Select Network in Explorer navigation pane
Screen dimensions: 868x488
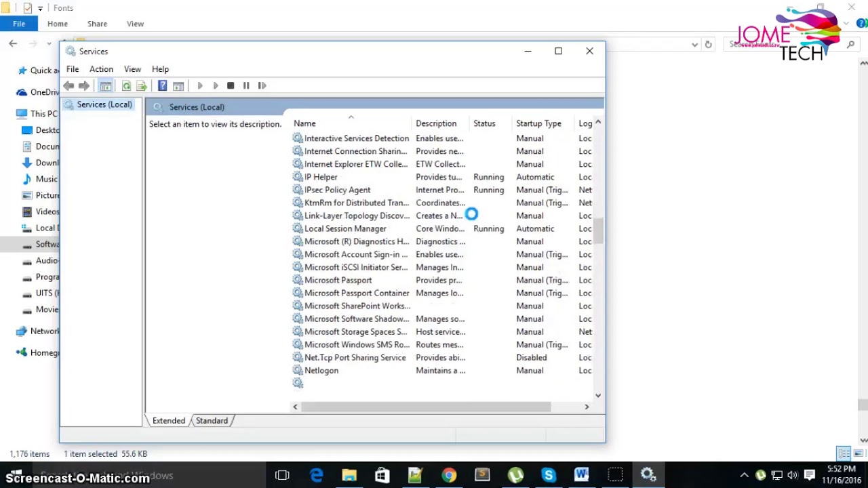point(37,331)
